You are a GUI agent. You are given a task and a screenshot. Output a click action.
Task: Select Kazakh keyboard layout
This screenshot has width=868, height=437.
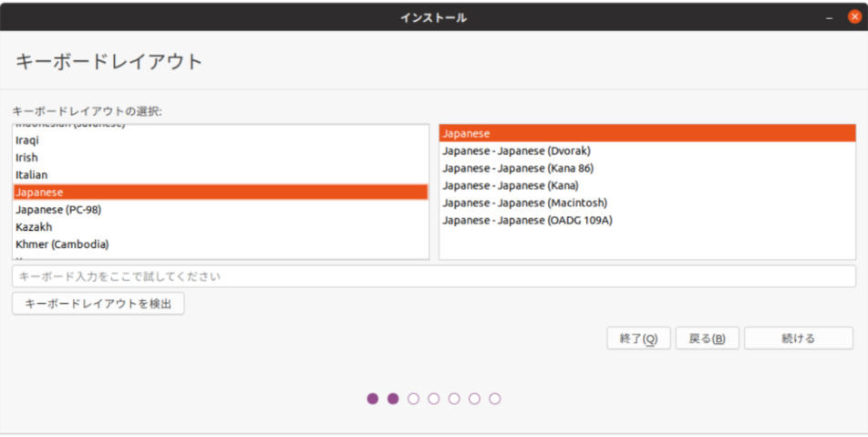[221, 226]
